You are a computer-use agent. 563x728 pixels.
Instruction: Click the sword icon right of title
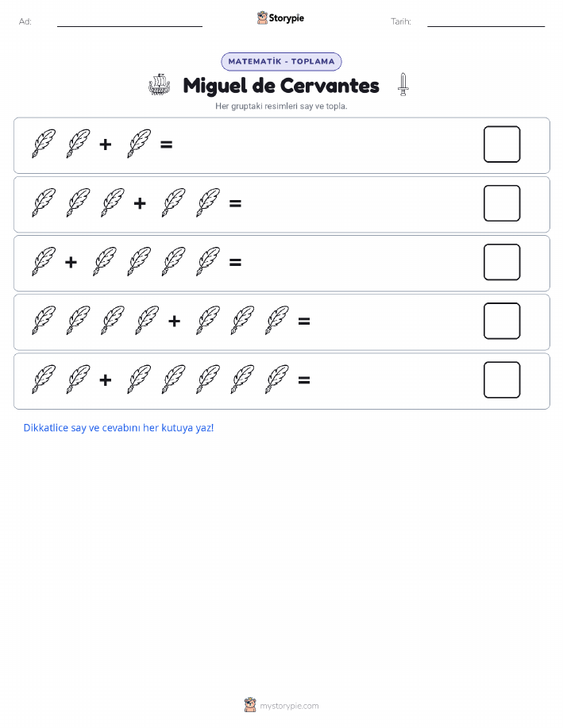403,84
